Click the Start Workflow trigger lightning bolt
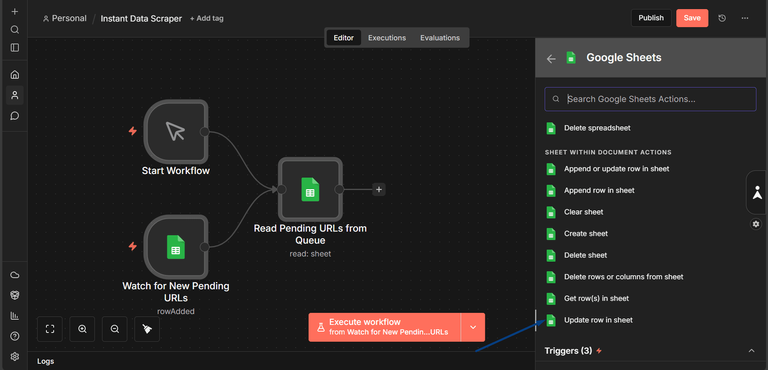This screenshot has width=768, height=370. pos(132,131)
